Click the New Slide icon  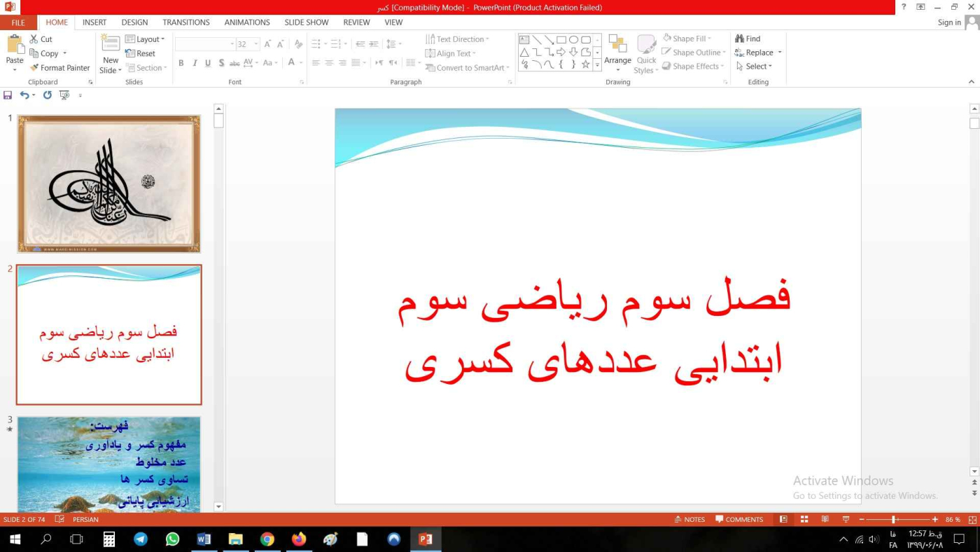click(111, 43)
